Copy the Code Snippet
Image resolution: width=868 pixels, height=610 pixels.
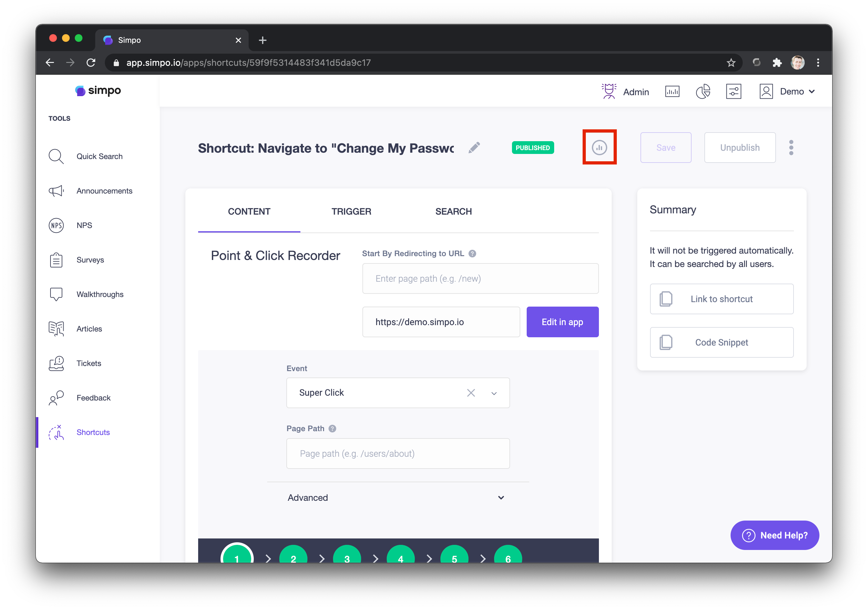pos(721,342)
